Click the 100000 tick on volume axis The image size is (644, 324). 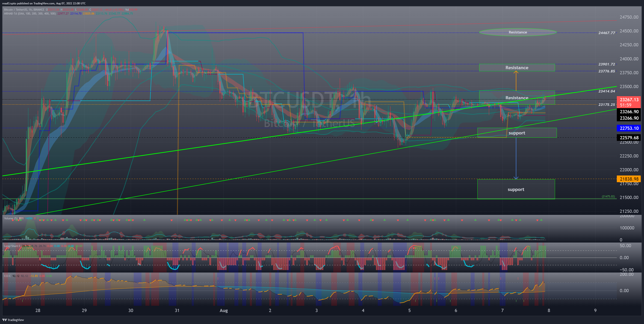627,228
